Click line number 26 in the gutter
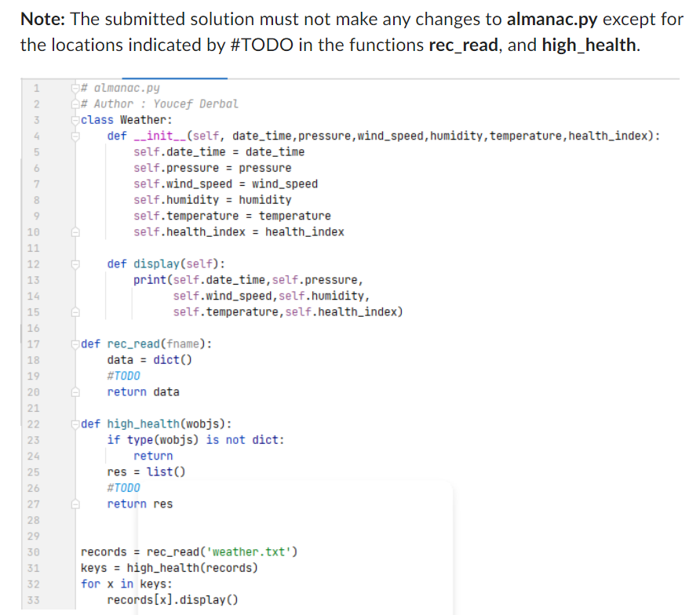 34,488
